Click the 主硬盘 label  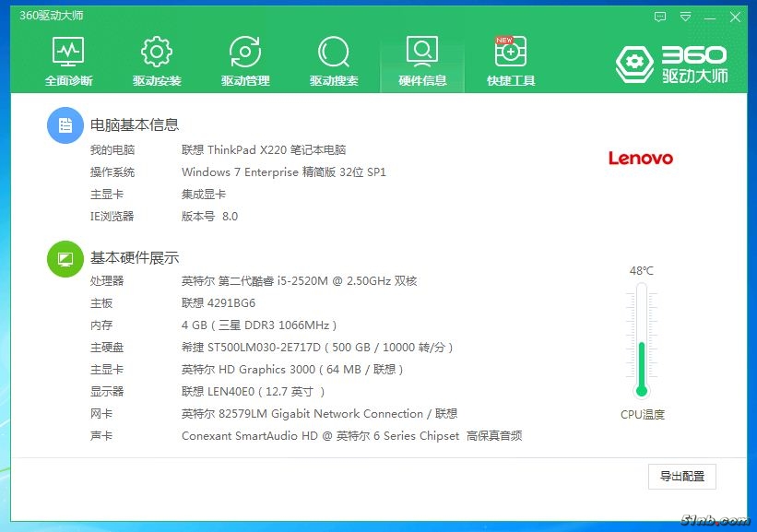(107, 348)
